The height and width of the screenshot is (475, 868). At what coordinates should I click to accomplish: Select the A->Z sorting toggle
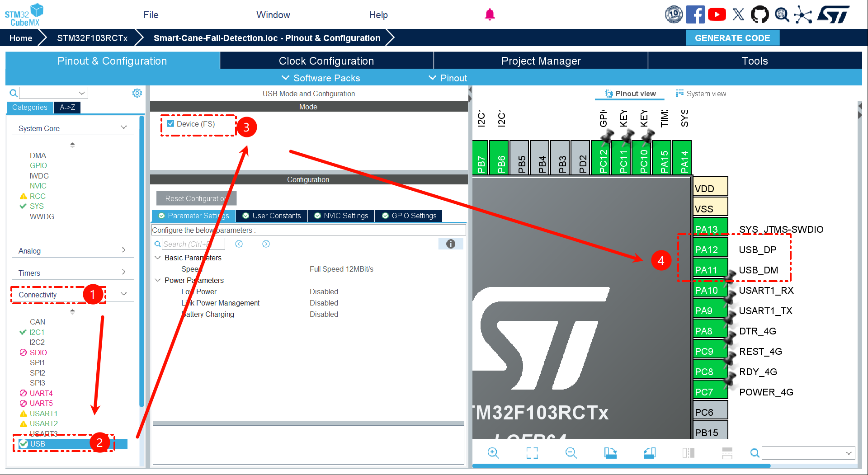pos(67,107)
